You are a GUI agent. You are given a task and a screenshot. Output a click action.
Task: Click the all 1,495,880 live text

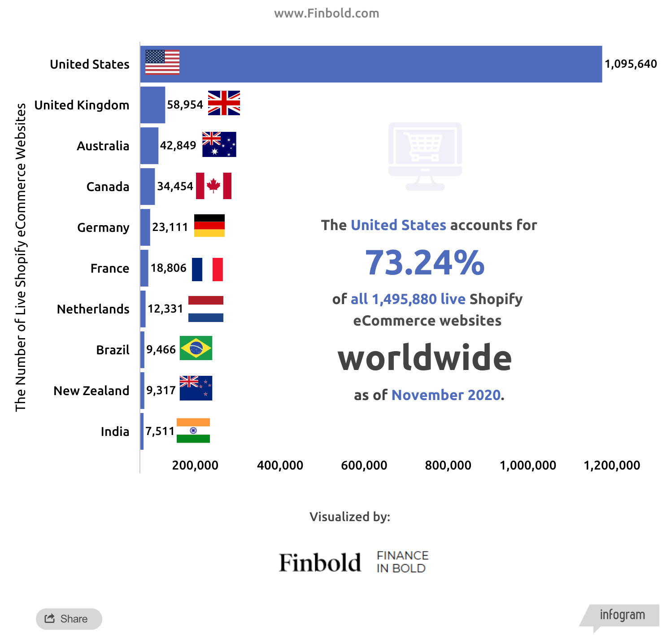[408, 299]
